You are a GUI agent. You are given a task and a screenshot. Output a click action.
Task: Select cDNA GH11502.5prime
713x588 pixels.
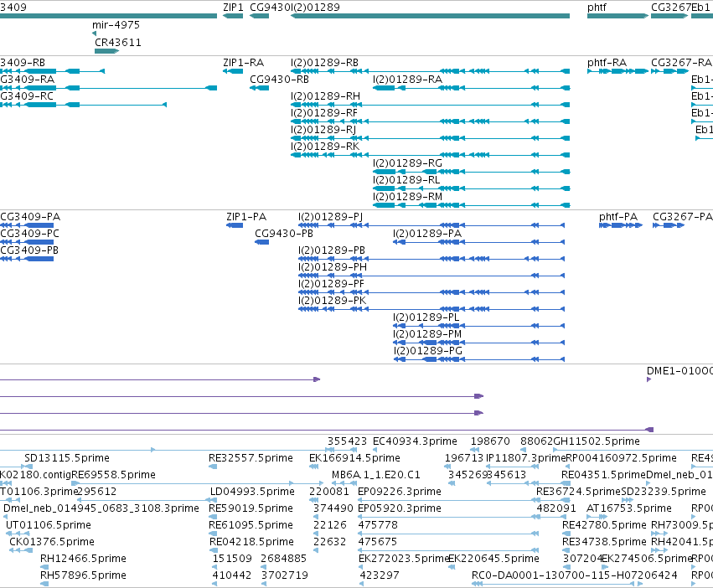coord(597,441)
